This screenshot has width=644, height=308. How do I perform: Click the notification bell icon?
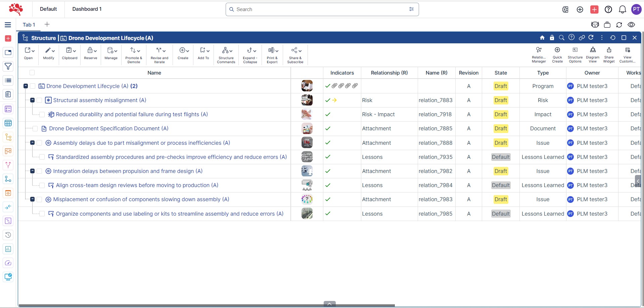(x=622, y=9)
